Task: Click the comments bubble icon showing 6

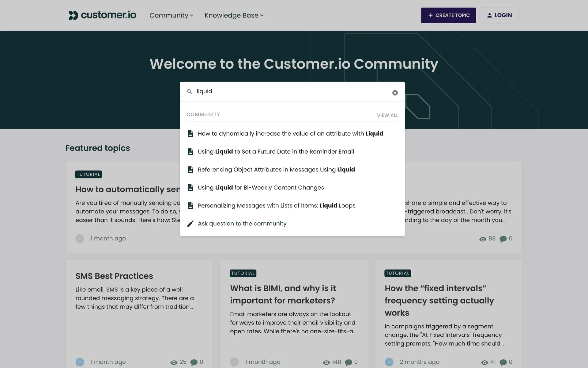Action: pyautogui.click(x=503, y=239)
